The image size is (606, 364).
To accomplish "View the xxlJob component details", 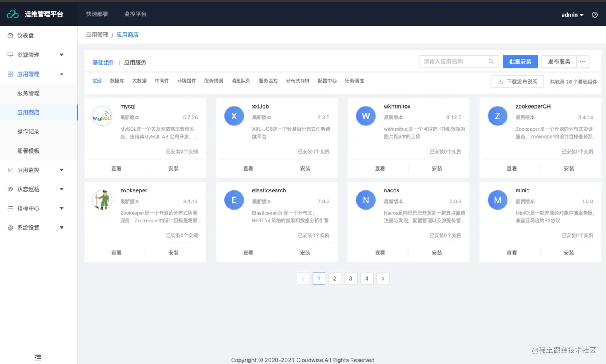I will (248, 169).
